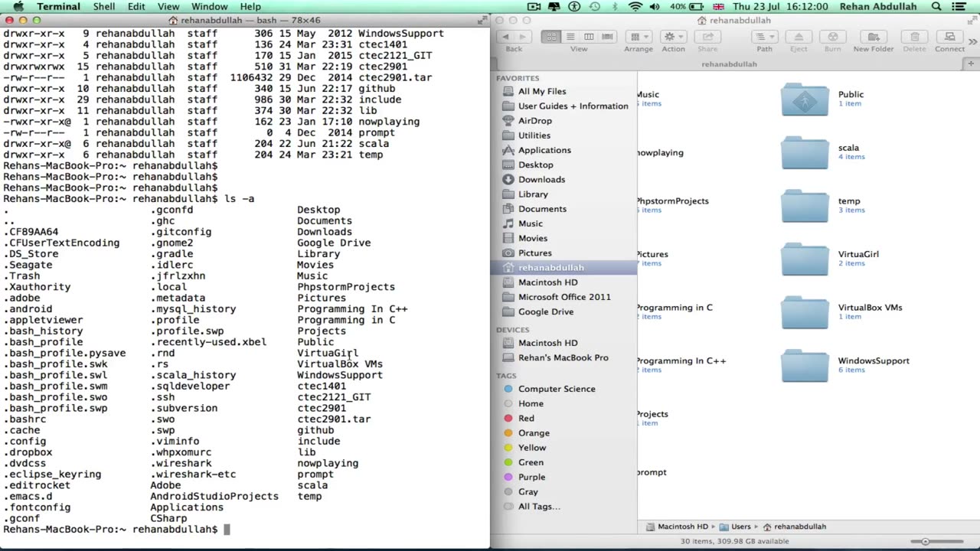Open the Shell menu

click(104, 7)
